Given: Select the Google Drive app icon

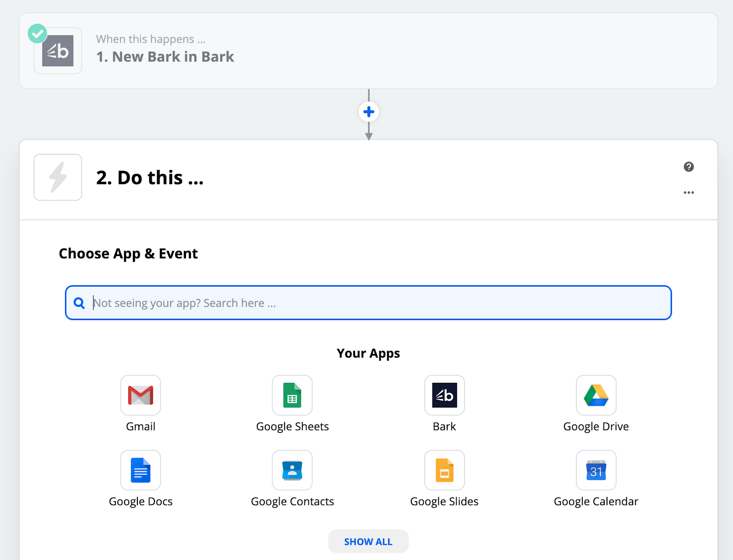Looking at the screenshot, I should point(596,395).
